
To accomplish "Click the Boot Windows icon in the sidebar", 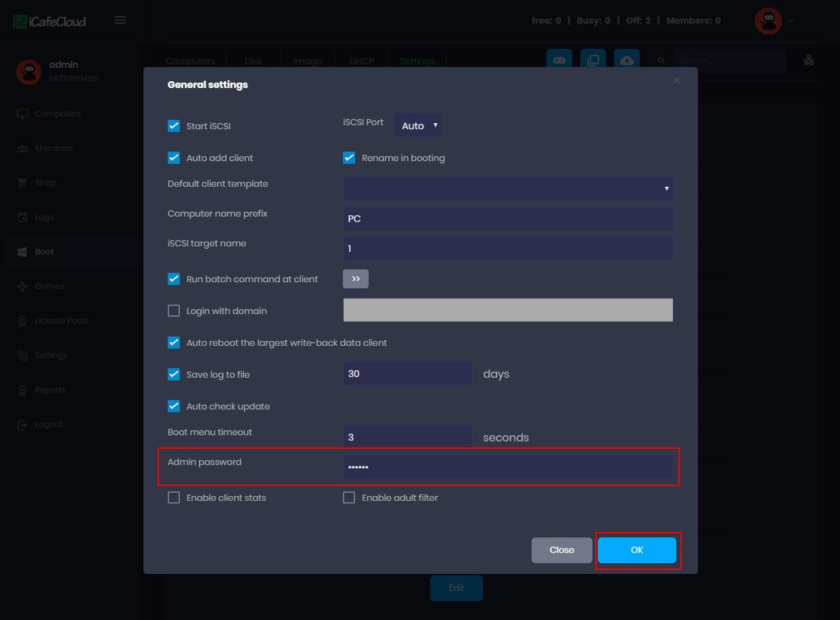I will (22, 251).
